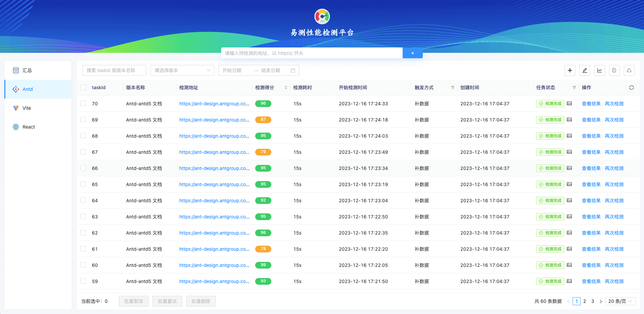Click the calendar icon in date range picker

(x=293, y=70)
